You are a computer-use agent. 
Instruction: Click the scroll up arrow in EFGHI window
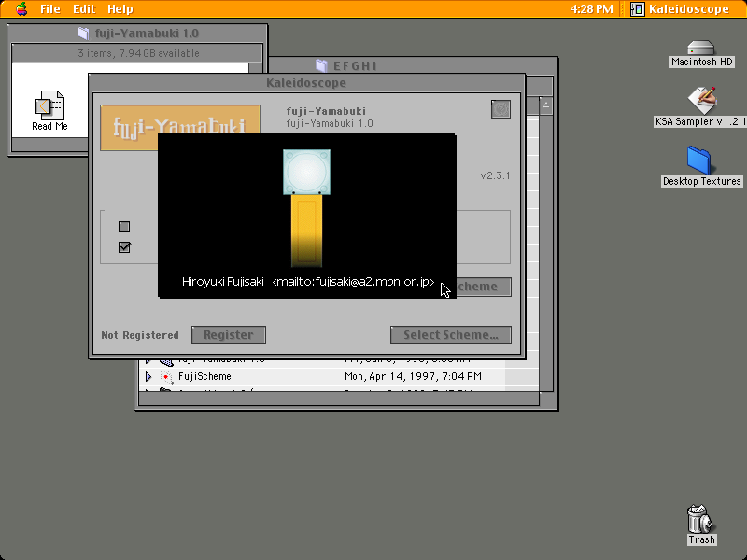coord(546,105)
